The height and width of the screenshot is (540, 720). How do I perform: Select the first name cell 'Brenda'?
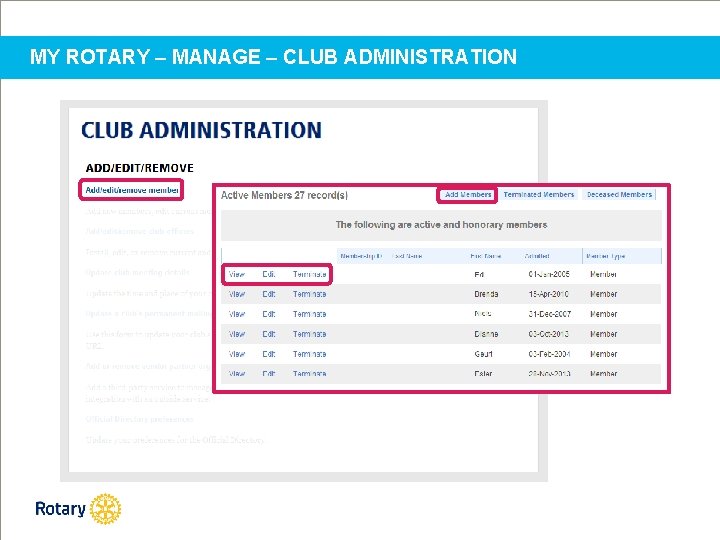tap(486, 294)
